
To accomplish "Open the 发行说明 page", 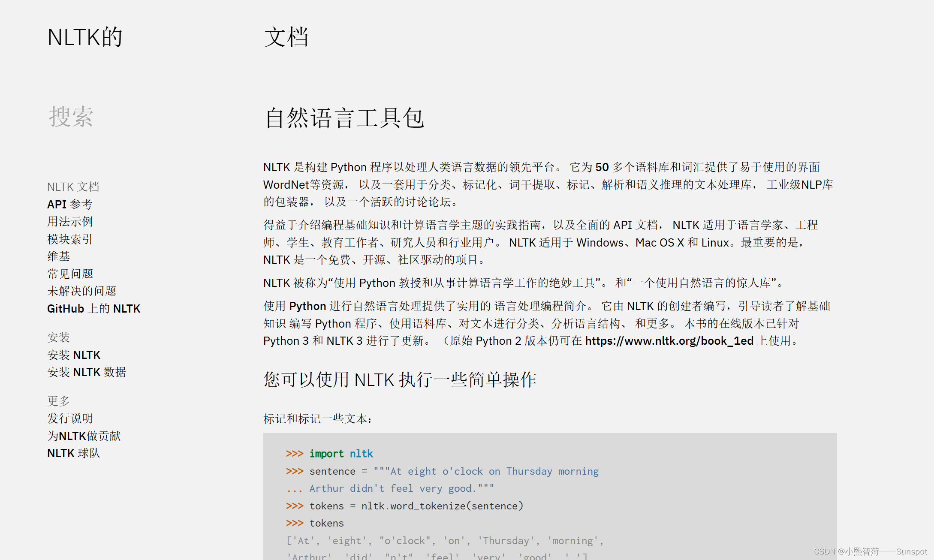I will 70,418.
